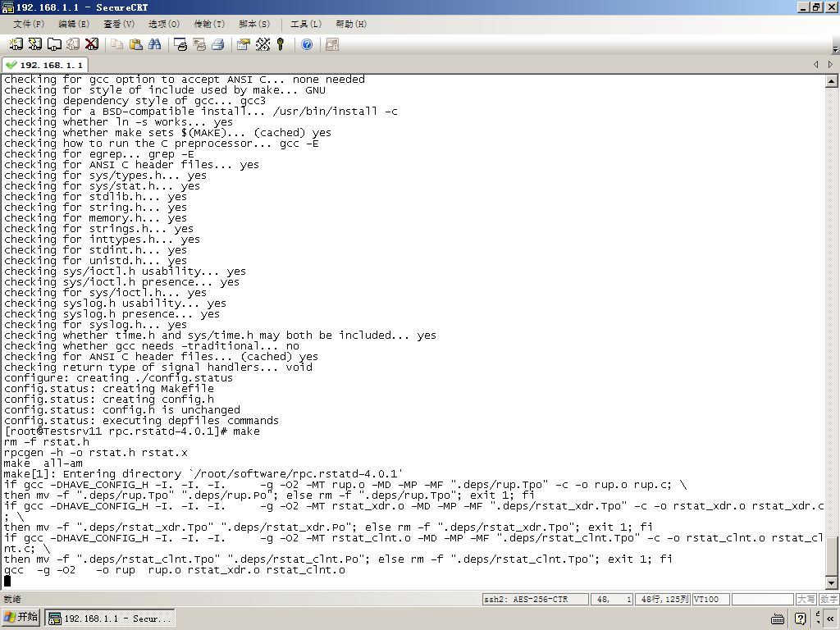Click the Quick Connect lightning icon
The image size is (840, 630).
pos(34,44)
